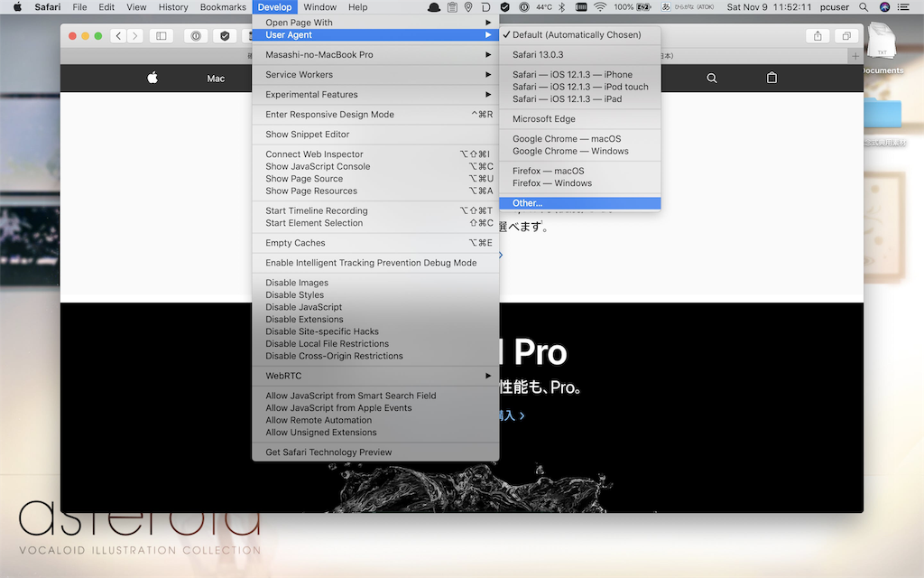Click the Wi-Fi status icon
Screen dimensions: 924x578
coord(600,7)
